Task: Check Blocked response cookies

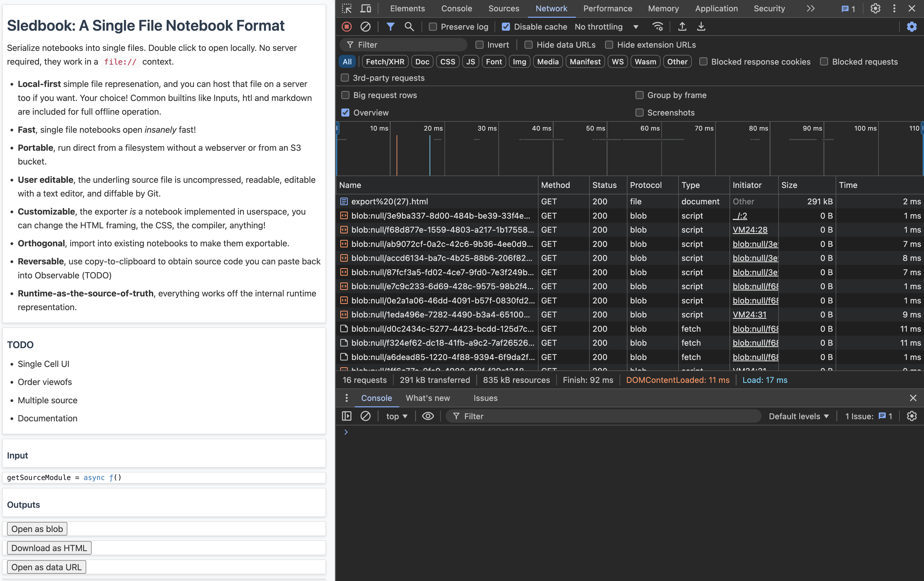Action: pos(703,62)
